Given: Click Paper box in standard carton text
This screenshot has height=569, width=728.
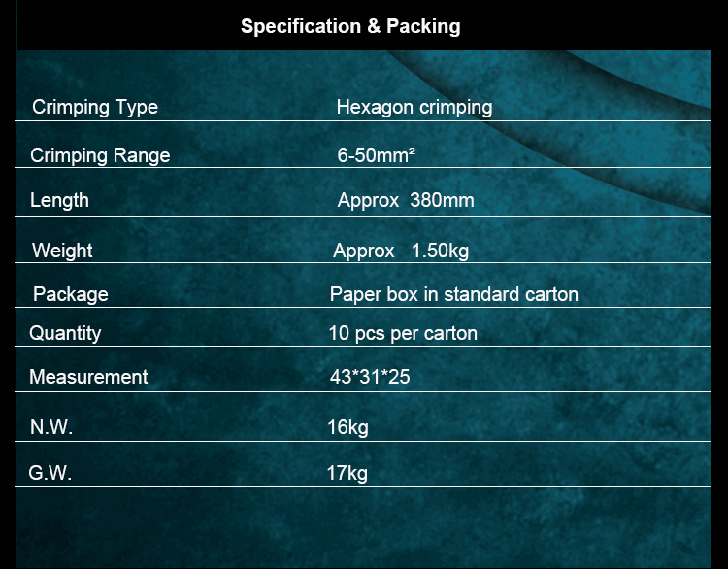Looking at the screenshot, I should coord(454,294).
